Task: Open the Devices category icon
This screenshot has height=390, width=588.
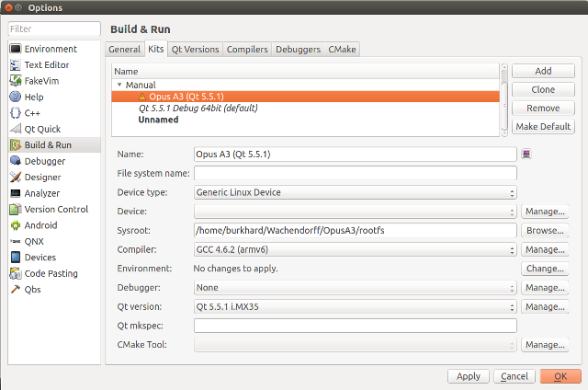Action: (x=16, y=258)
